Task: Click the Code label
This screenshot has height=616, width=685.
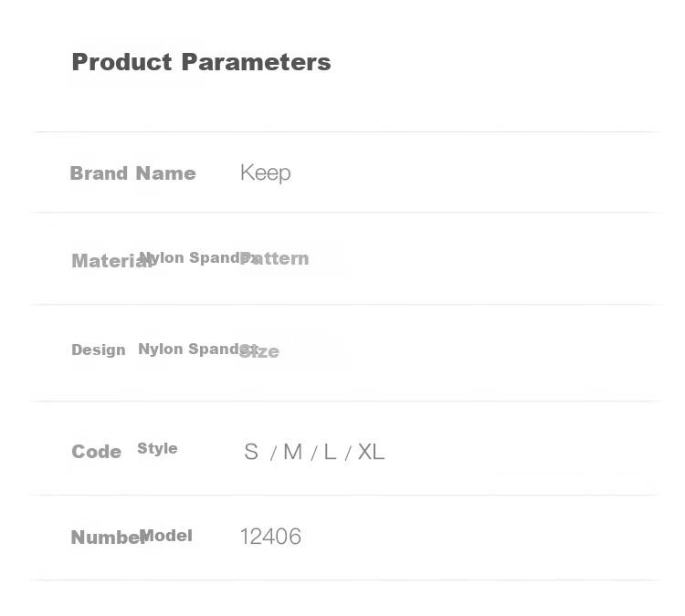Action: (97, 452)
